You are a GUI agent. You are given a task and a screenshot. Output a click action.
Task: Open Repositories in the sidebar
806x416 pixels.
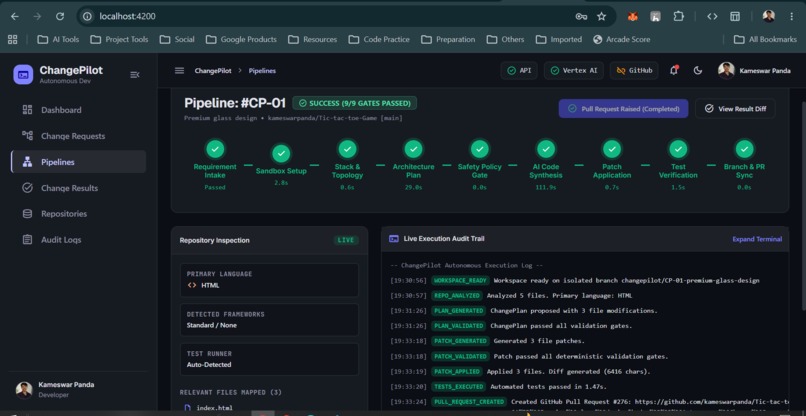pos(78,213)
